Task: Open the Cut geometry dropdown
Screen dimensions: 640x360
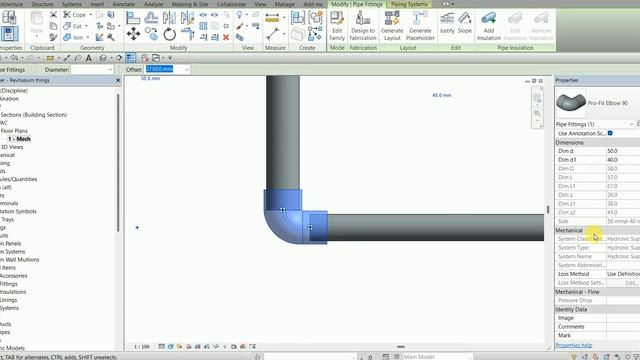Action: (87, 26)
